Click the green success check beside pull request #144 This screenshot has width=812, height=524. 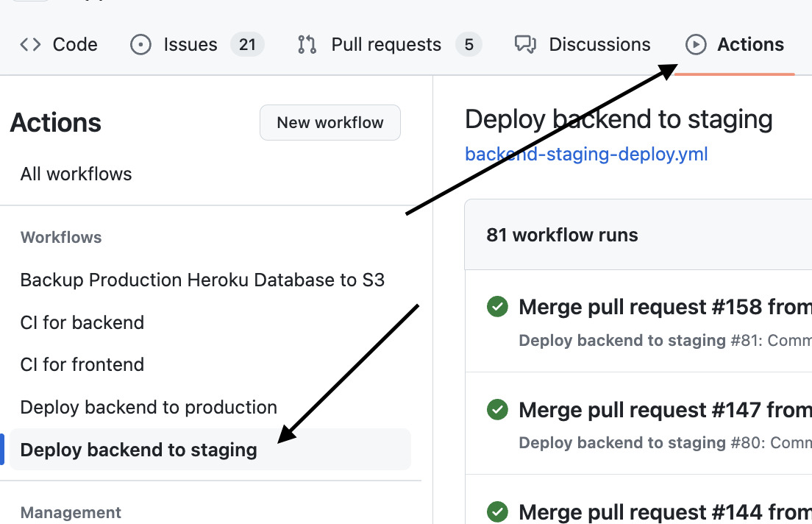pos(497,511)
